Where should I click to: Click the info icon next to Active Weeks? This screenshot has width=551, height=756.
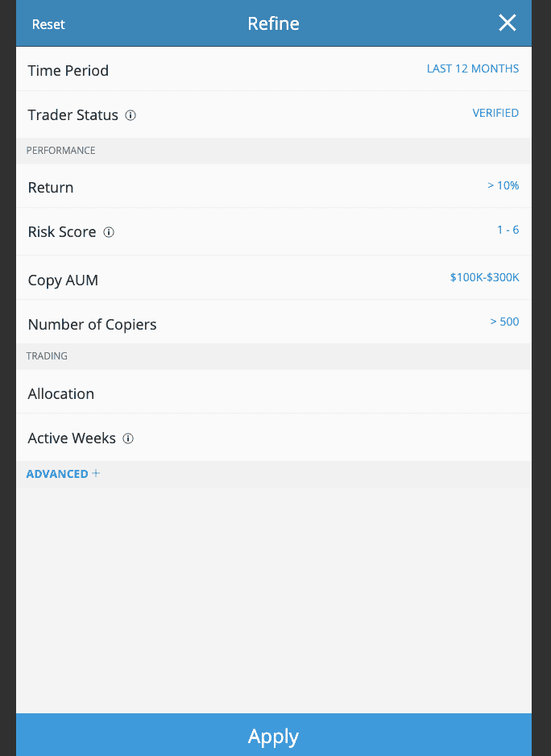(x=128, y=438)
